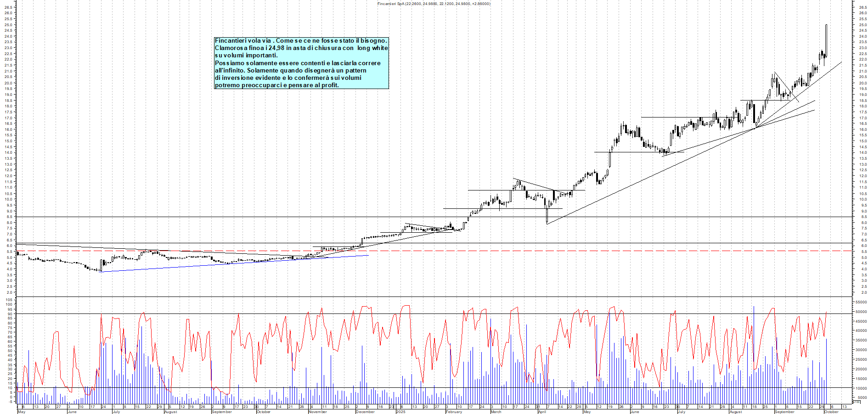Click the December month label

coord(365,412)
